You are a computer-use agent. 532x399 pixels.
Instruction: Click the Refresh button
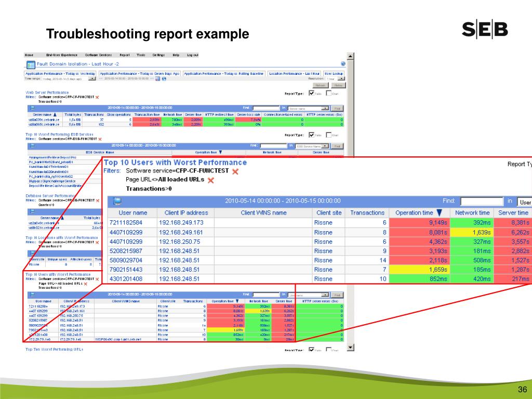pyautogui.click(x=320, y=86)
